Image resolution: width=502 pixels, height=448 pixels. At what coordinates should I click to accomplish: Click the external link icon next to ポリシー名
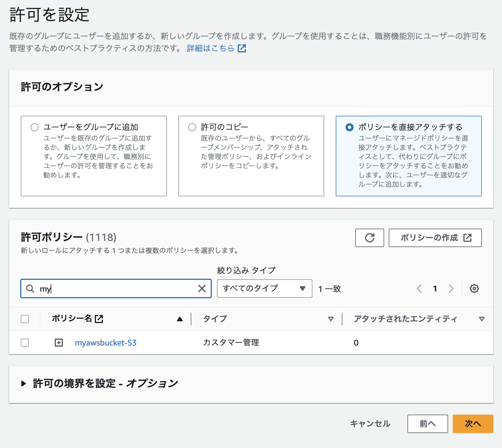[x=99, y=318]
